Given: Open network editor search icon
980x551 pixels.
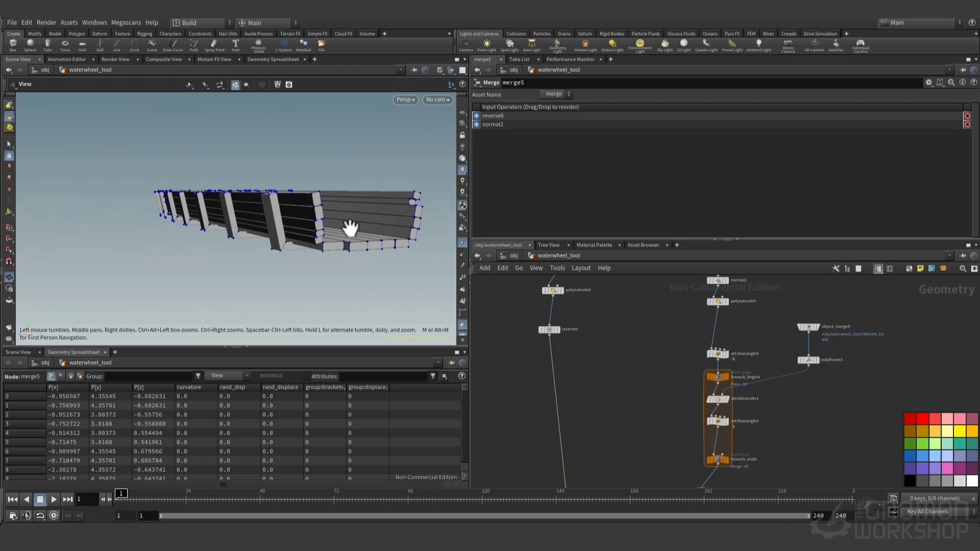Looking at the screenshot, I should 963,268.
